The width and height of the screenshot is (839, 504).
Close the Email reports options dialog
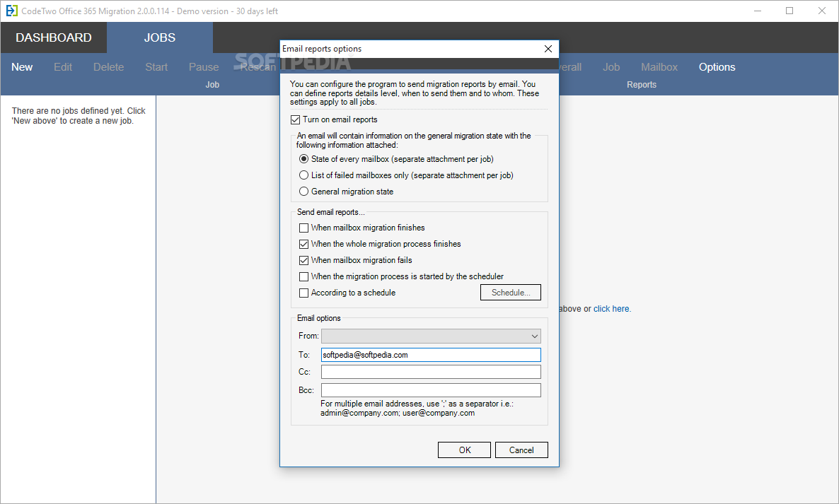(x=548, y=49)
